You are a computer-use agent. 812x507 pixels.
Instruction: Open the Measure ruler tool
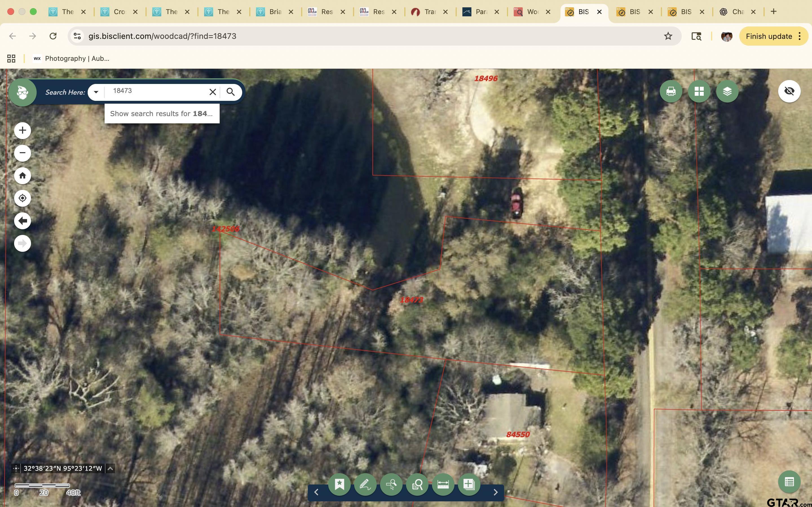point(443,484)
